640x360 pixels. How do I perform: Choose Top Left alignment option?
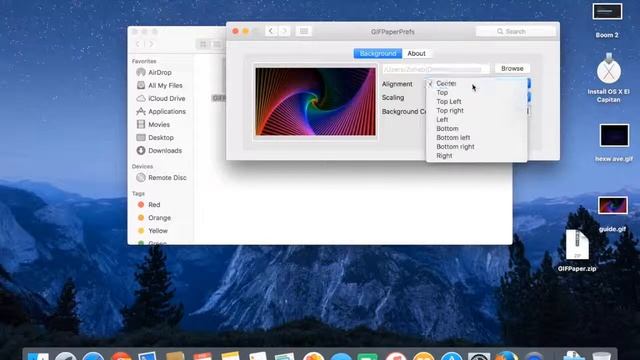(476, 101)
